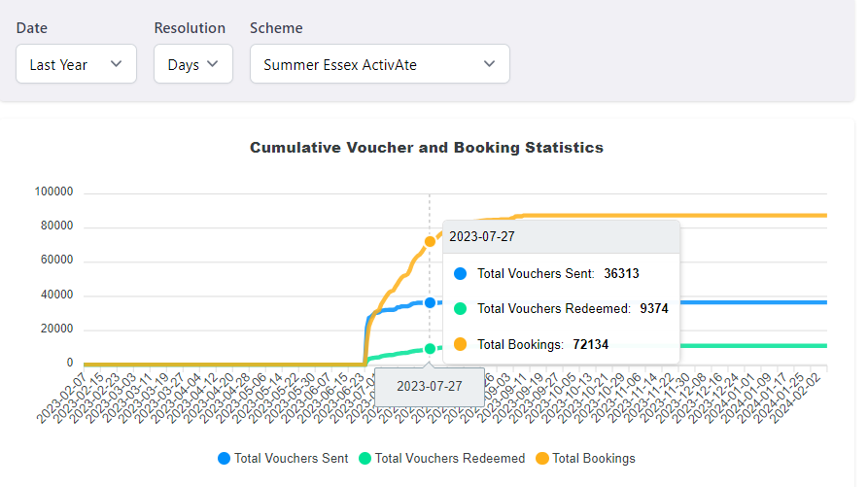Image resolution: width=868 pixels, height=487 pixels.
Task: Click the Cumulative Voucher and Booking Statistics title
Action: tap(427, 148)
